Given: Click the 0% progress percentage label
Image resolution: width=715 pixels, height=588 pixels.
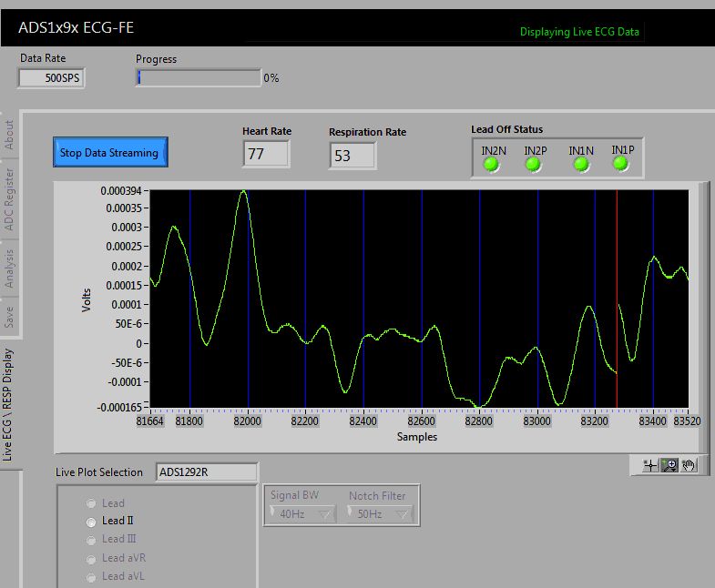Looking at the screenshot, I should (271, 78).
